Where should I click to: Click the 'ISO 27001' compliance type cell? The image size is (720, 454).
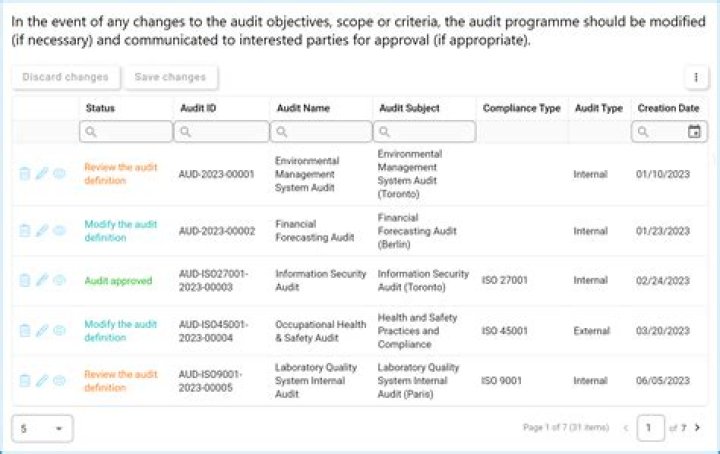(x=505, y=280)
